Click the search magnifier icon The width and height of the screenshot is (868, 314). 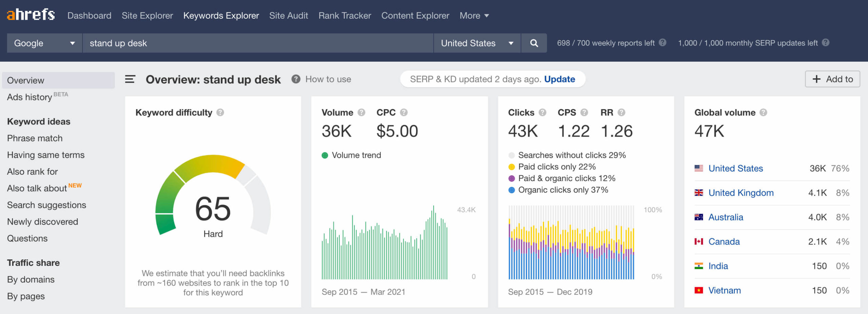coord(534,43)
